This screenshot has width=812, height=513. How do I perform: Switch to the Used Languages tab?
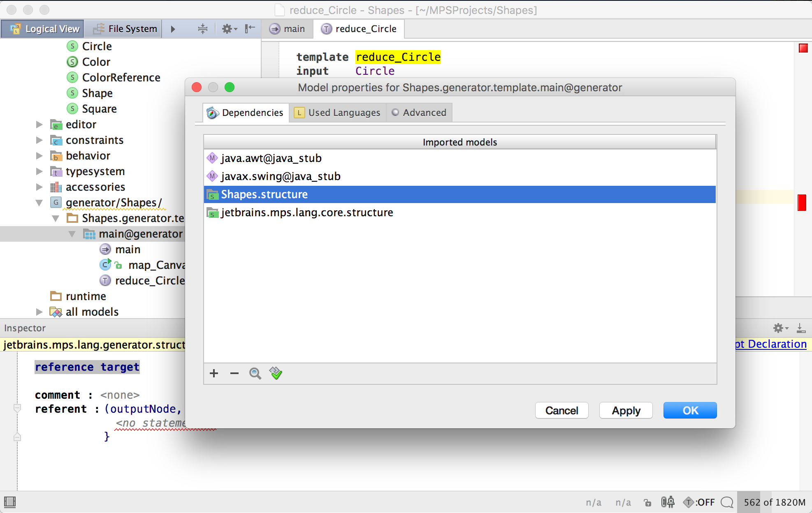337,113
